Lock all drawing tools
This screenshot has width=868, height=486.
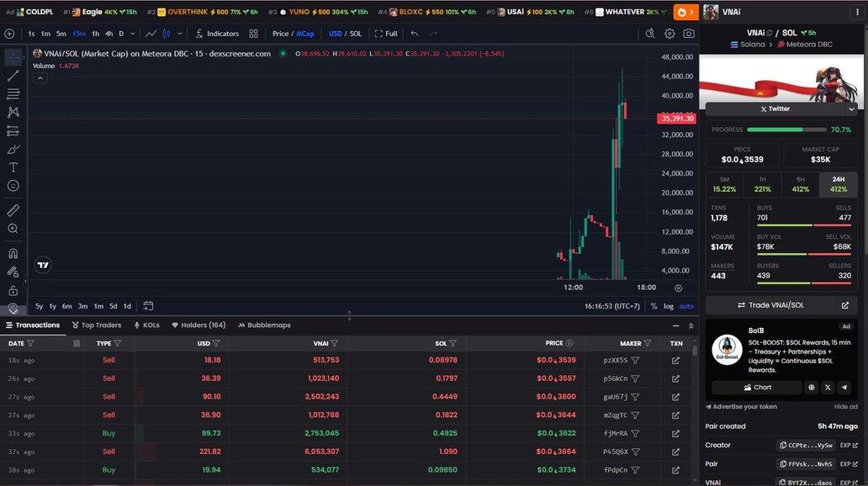pyautogui.click(x=13, y=290)
